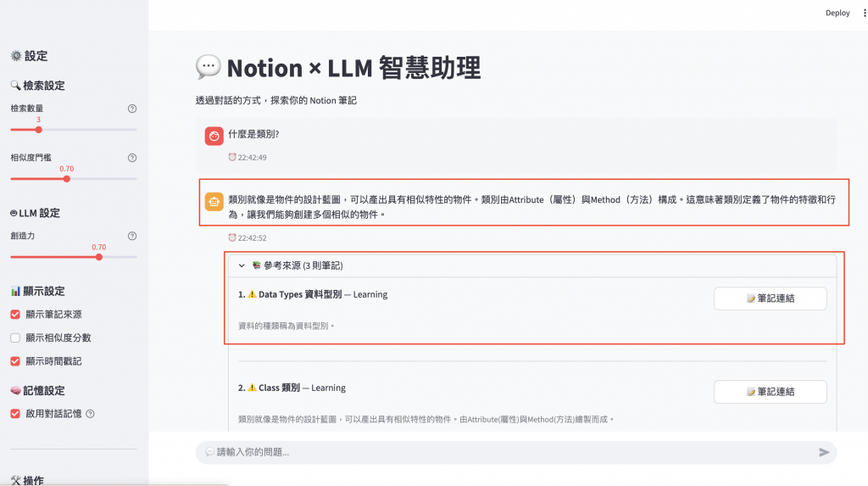Click the 0.70 value above 創造力 slider

point(98,247)
